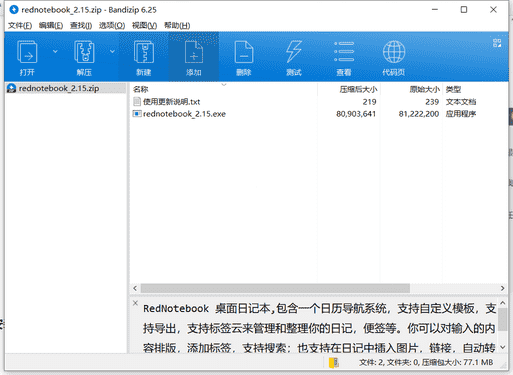The height and width of the screenshot is (375, 513).
Task: Select rednotebook_2.15.zip in the tree panel
Action: 59,88
